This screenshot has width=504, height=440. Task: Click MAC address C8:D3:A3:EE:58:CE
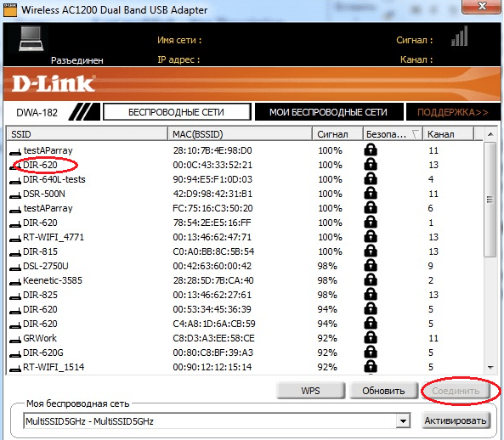click(213, 338)
